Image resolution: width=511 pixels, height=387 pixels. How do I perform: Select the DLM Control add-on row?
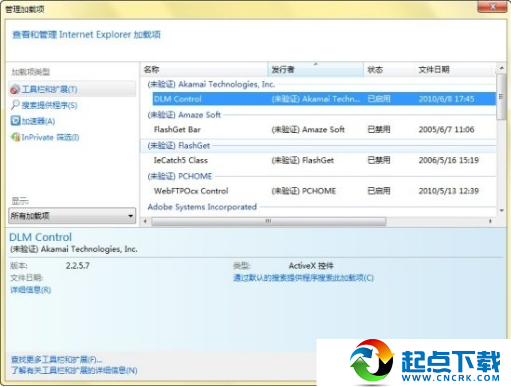tap(324, 99)
